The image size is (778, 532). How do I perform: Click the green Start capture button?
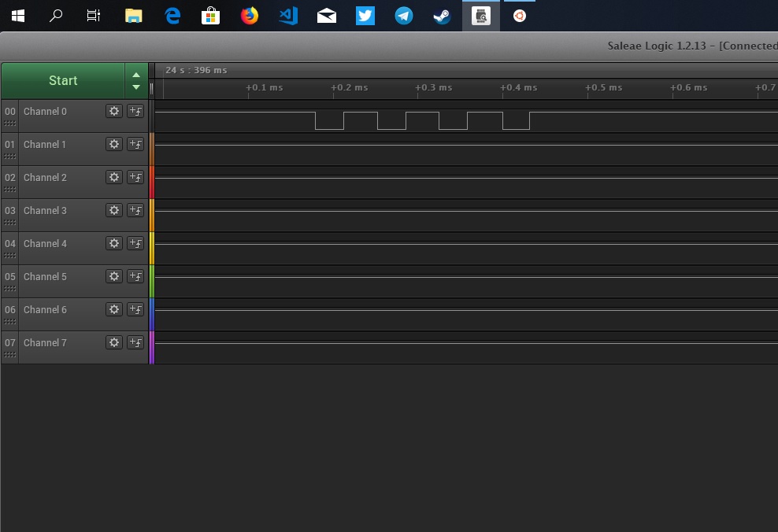click(63, 80)
